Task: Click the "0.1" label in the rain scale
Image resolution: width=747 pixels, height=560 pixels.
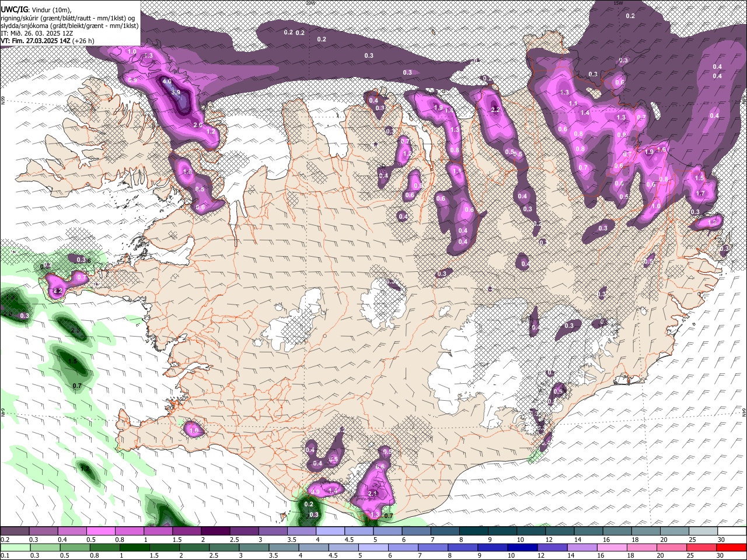Action: coord(5,555)
